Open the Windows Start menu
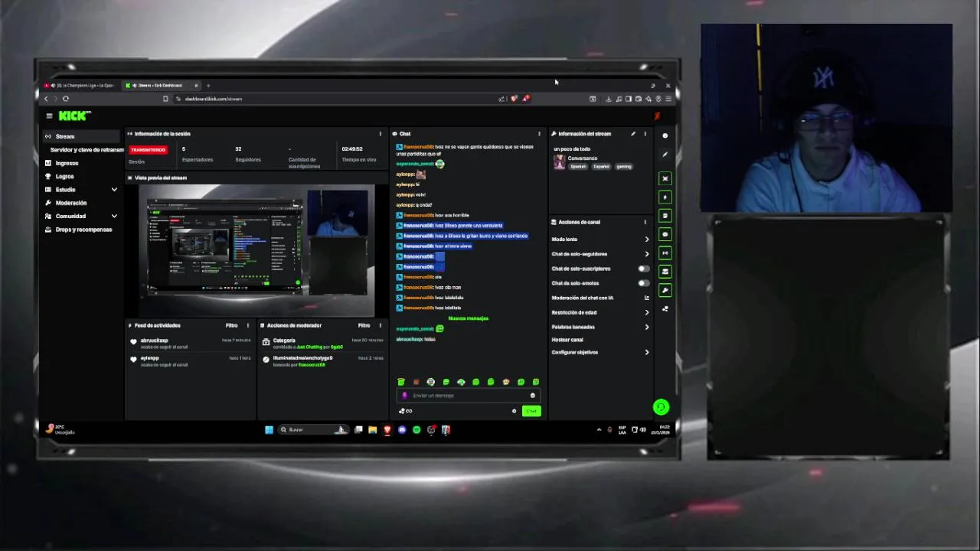 pos(269,430)
